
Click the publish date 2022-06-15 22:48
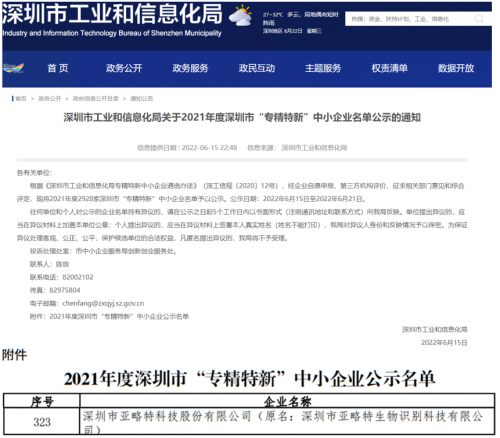[x=209, y=148]
